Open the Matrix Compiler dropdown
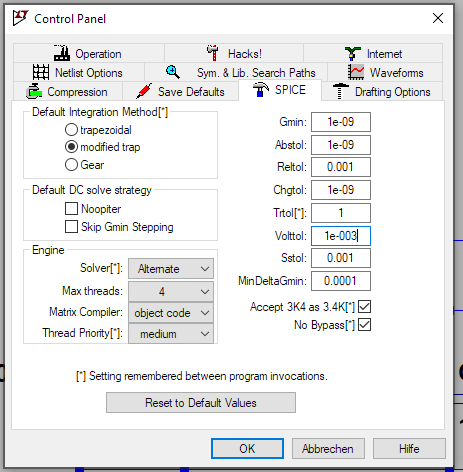463x472 pixels. (171, 313)
